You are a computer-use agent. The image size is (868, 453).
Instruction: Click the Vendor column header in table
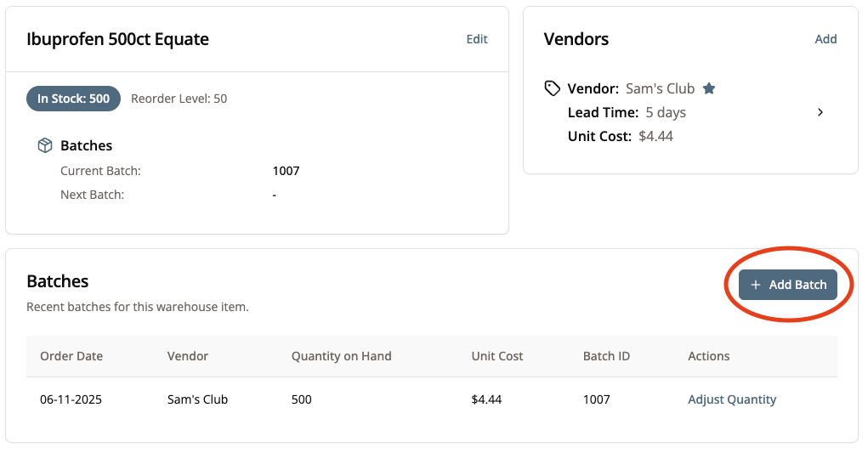coord(188,356)
